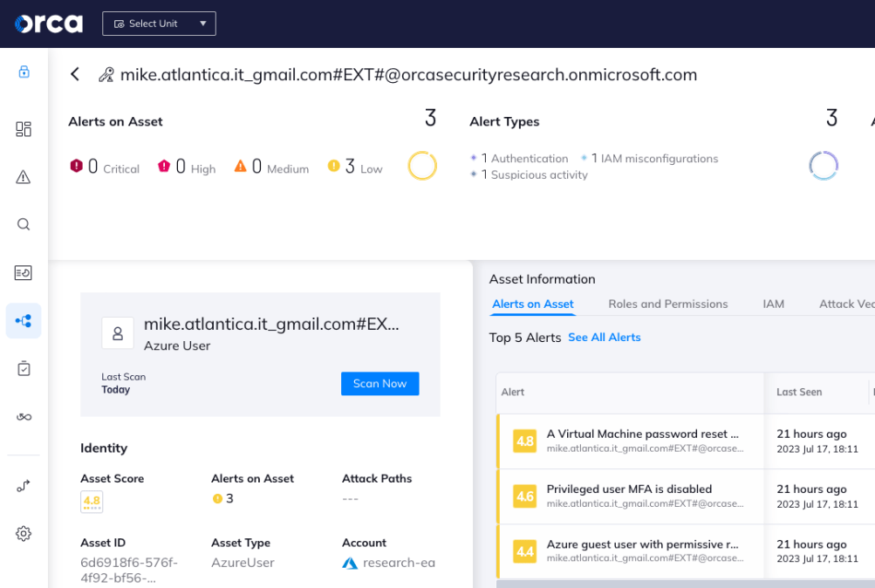Open the alerts triangle icon in sidebar
This screenshot has width=875, height=588.
24,177
